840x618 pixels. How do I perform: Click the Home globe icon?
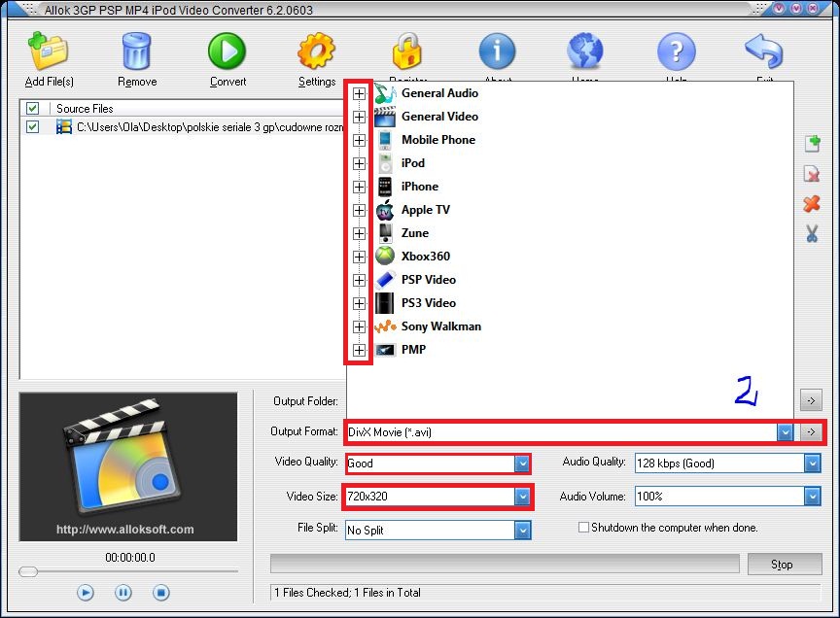pyautogui.click(x=585, y=51)
